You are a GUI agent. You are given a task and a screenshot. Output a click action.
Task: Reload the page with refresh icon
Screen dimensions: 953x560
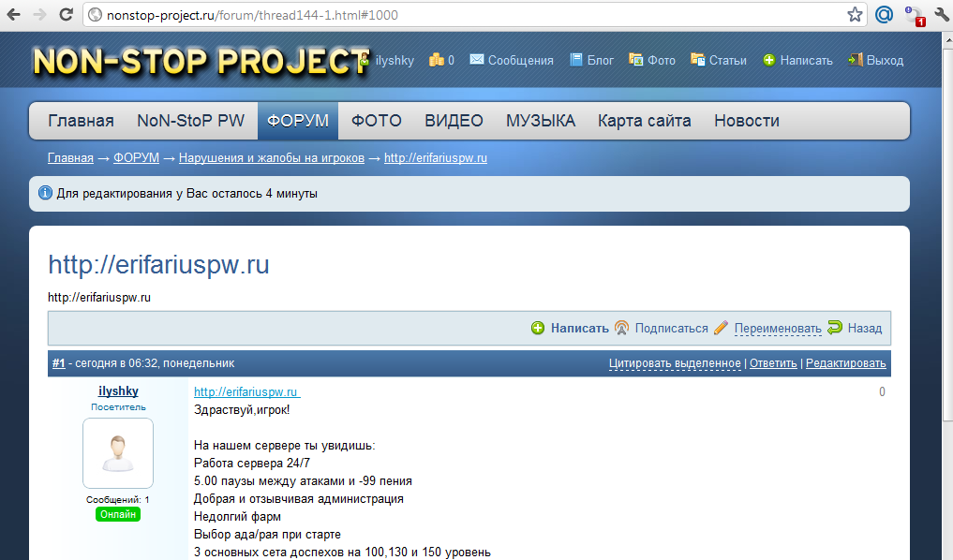[x=67, y=15]
